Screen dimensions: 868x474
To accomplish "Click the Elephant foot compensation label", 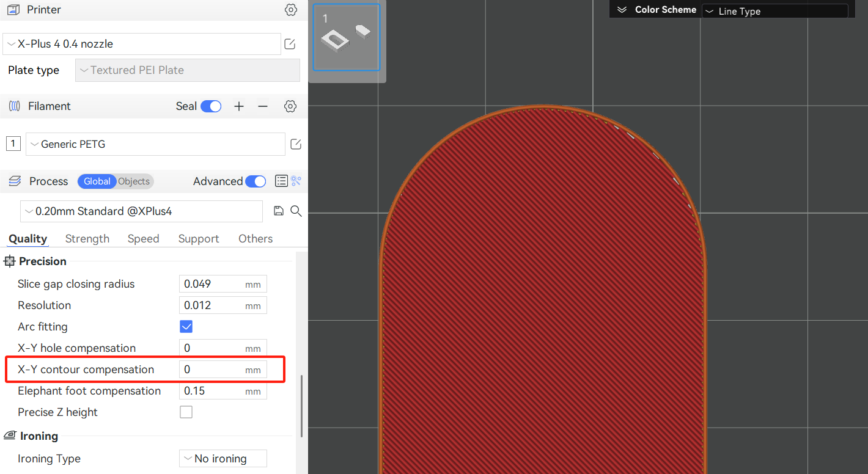I will pos(89,391).
